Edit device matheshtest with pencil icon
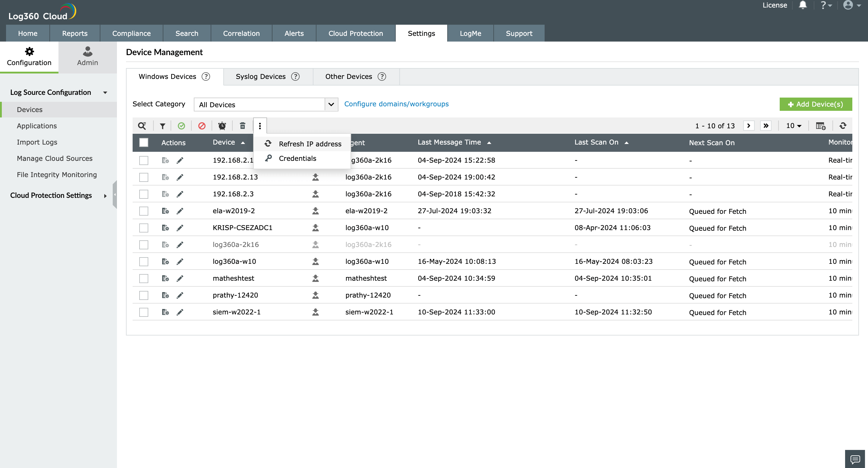Image resolution: width=868 pixels, height=468 pixels. pyautogui.click(x=180, y=279)
